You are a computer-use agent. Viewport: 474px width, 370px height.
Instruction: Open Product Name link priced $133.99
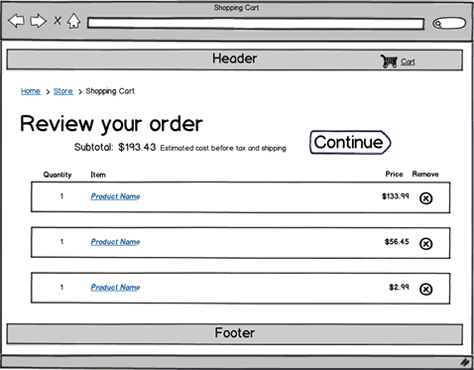115,196
